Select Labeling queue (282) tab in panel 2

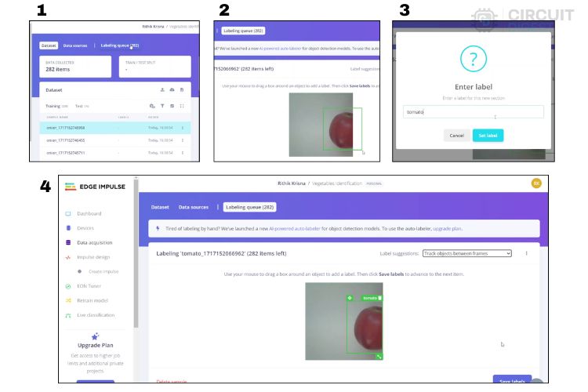click(243, 31)
